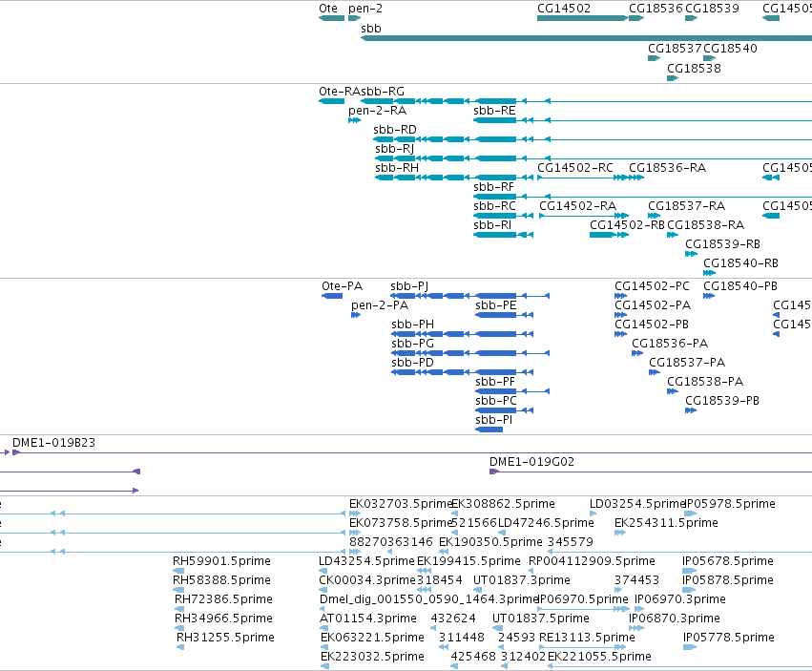Click the RH72386.5prime EST label
The width and height of the screenshot is (812, 671).
pos(223,599)
